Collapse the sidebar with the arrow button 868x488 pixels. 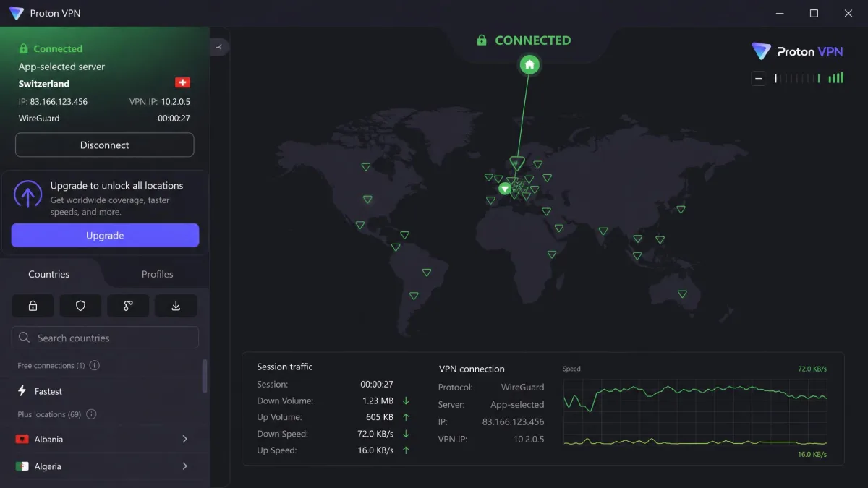(x=219, y=47)
